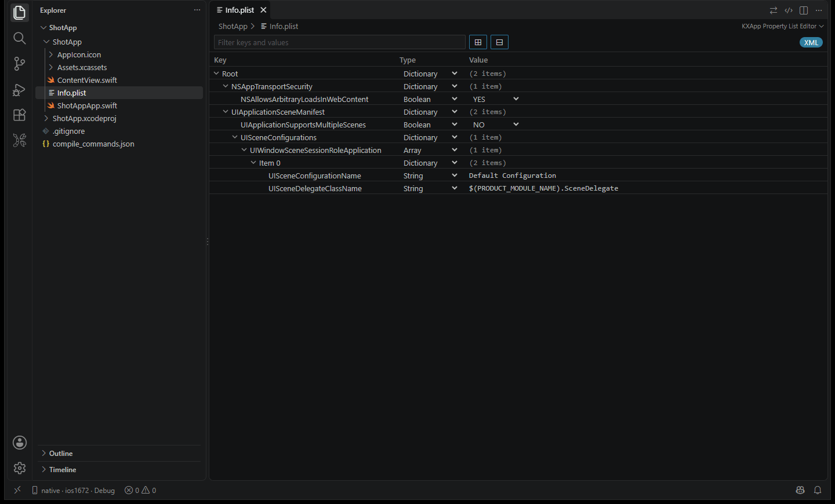This screenshot has height=504, width=835.
Task: Click the collapse all rows button
Action: (499, 42)
